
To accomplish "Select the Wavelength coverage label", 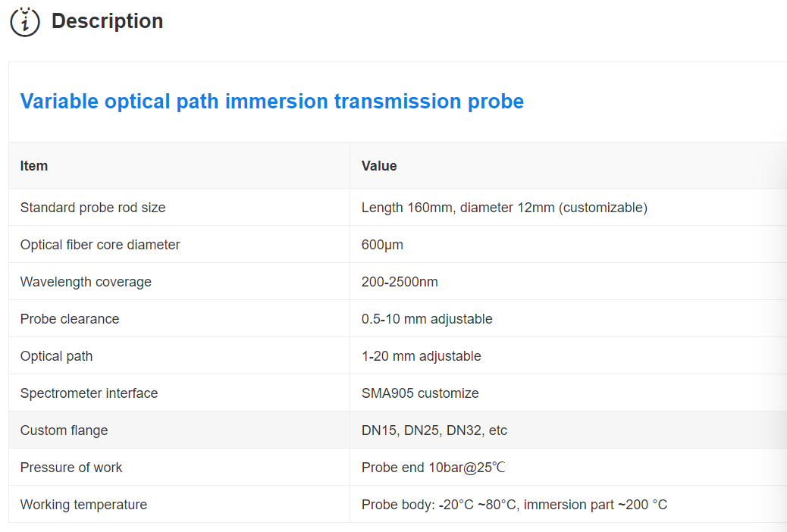I will click(x=86, y=282).
